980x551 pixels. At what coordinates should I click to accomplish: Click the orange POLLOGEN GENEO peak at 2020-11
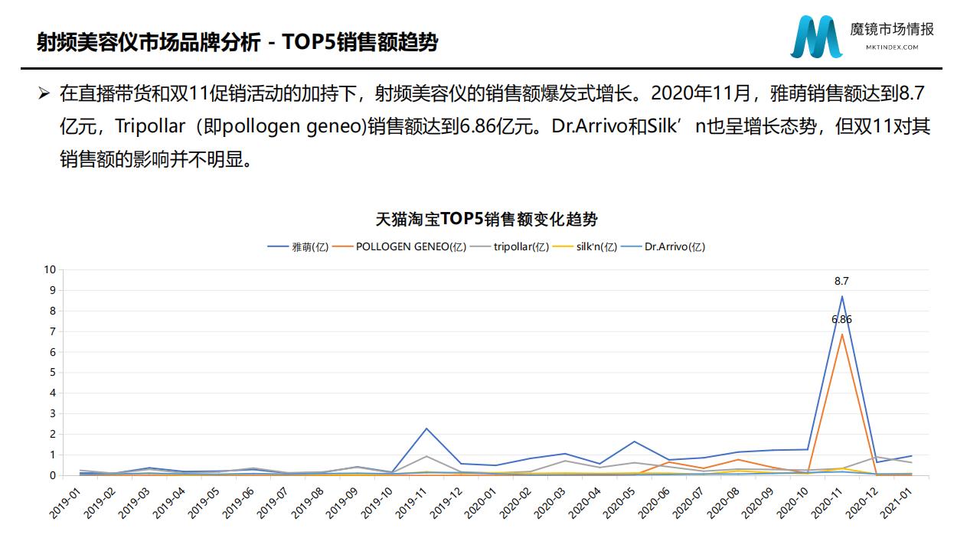pyautogui.click(x=842, y=334)
